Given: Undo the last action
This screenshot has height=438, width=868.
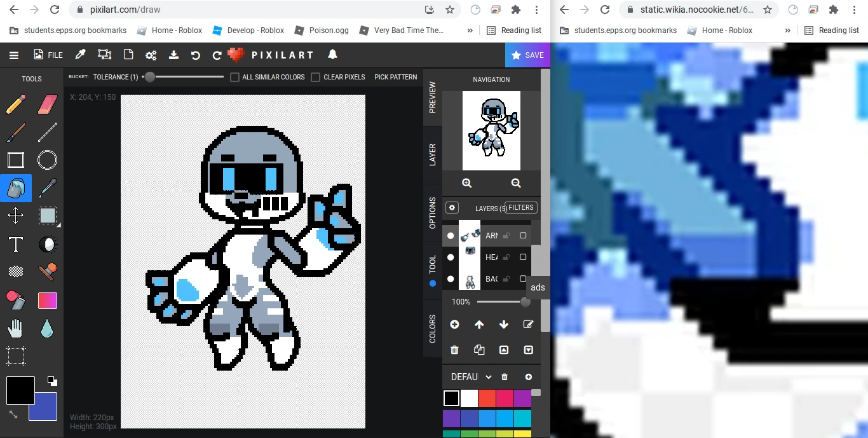Looking at the screenshot, I should 196,55.
